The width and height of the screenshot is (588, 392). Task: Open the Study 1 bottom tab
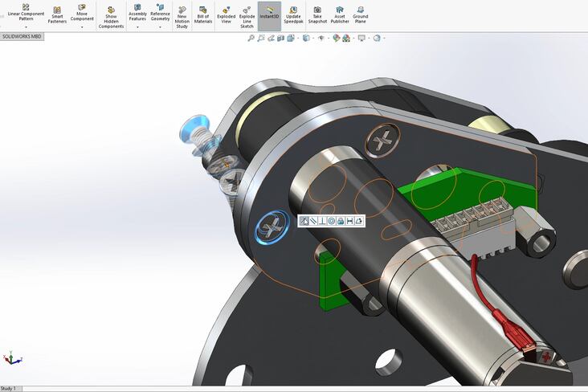[x=9, y=389]
